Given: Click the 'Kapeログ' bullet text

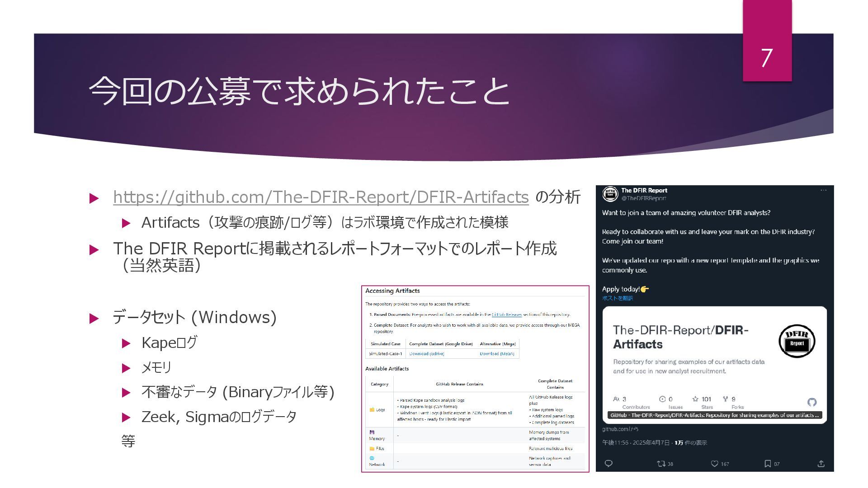Looking at the screenshot, I should tap(170, 343).
